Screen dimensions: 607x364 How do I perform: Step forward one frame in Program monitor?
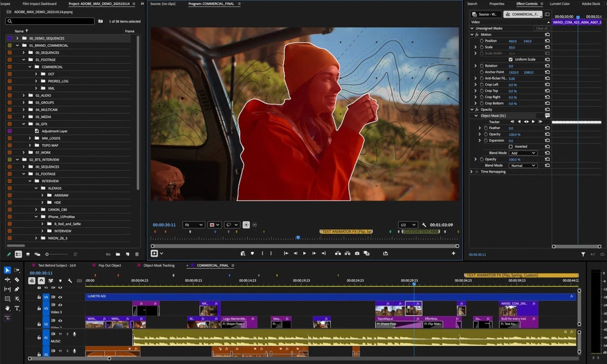pos(314,253)
